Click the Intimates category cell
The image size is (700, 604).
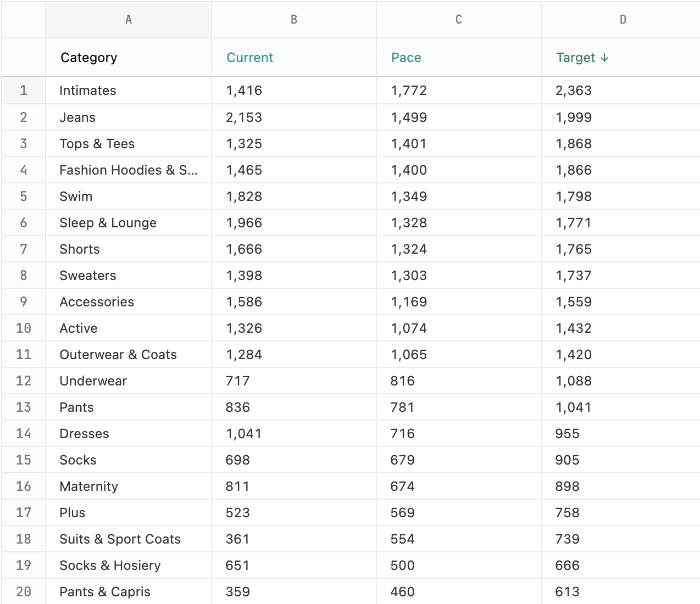coord(88,91)
